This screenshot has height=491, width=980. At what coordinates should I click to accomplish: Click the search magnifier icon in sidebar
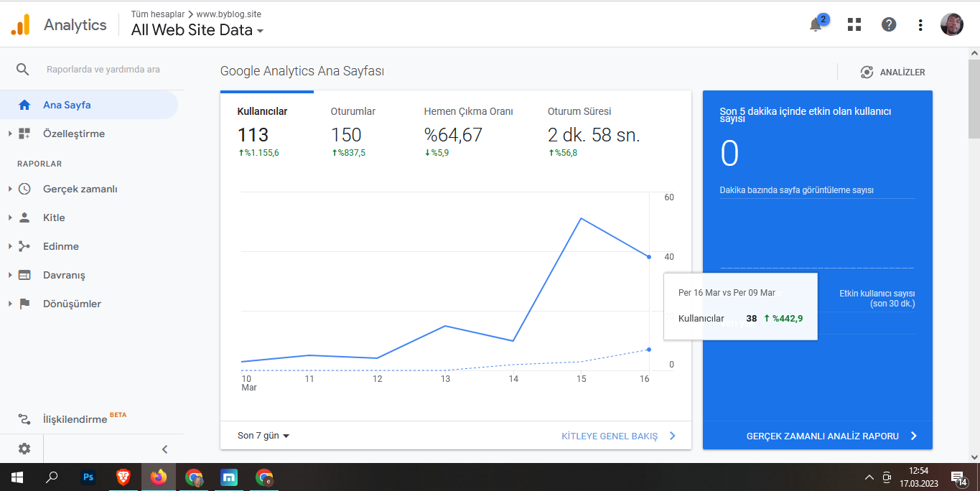click(23, 70)
